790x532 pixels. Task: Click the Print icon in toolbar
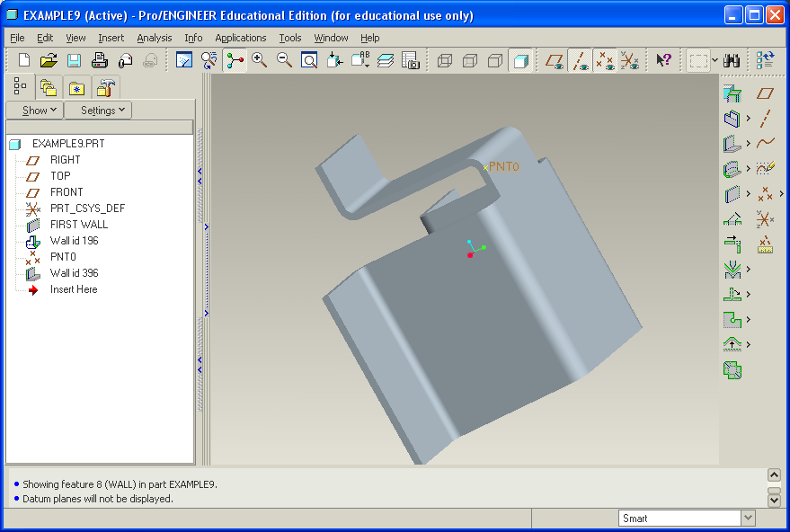(100, 60)
